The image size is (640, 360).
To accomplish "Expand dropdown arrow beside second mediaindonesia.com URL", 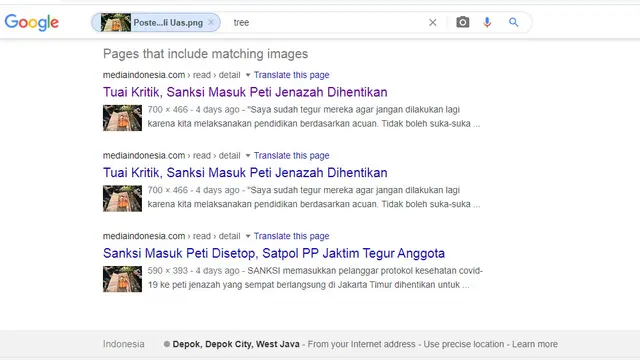I will coord(248,156).
